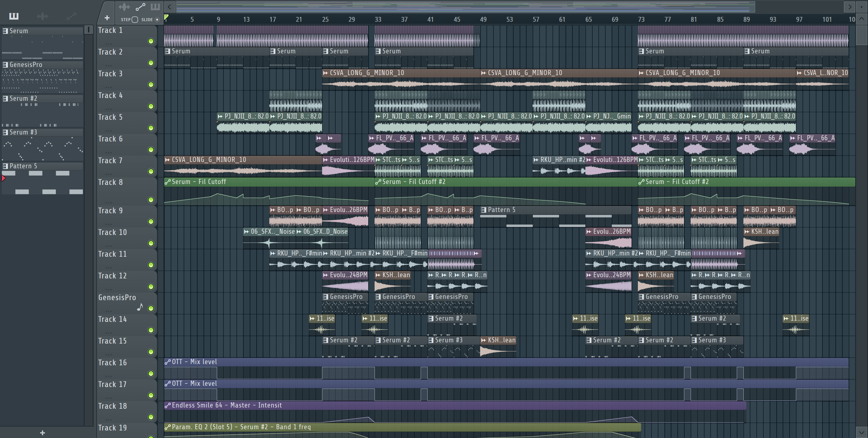Mute Track 18 with its green LED
The image size is (868, 438).
pyautogui.click(x=151, y=417)
